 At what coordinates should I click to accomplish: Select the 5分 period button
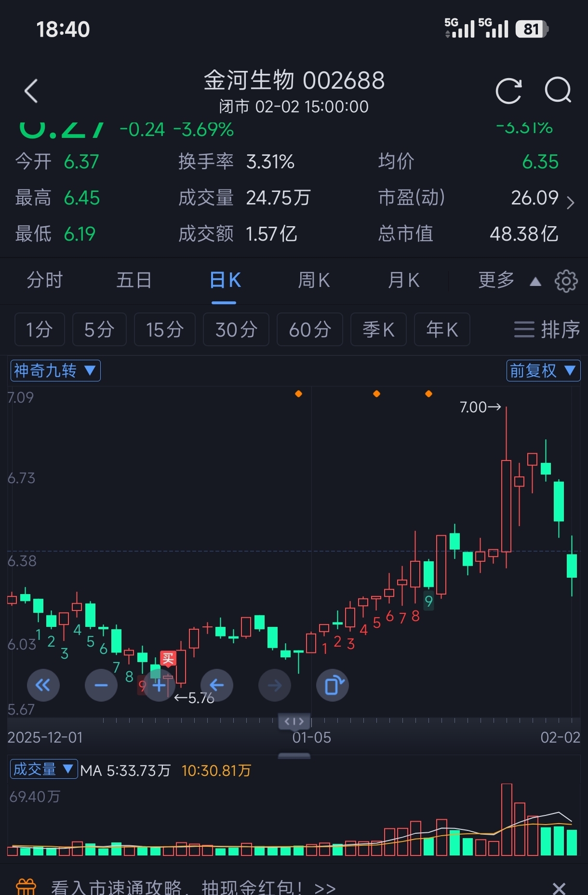coord(99,329)
